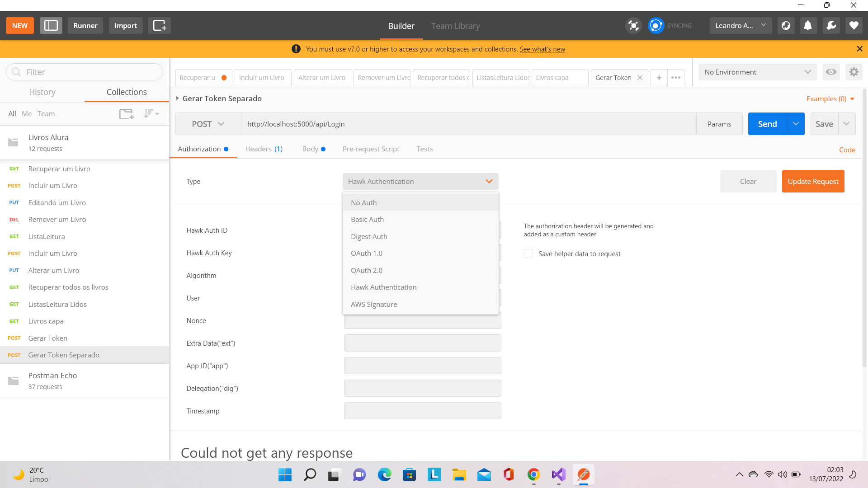This screenshot has height=488, width=868.
Task: Create new collection folder icon
Action: (127, 114)
